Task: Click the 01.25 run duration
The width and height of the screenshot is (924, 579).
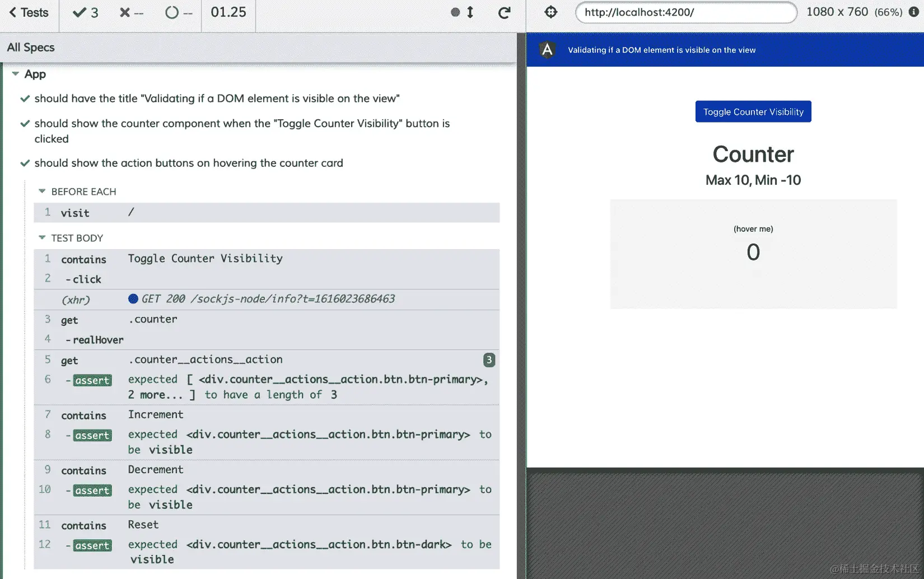Action: click(x=228, y=12)
